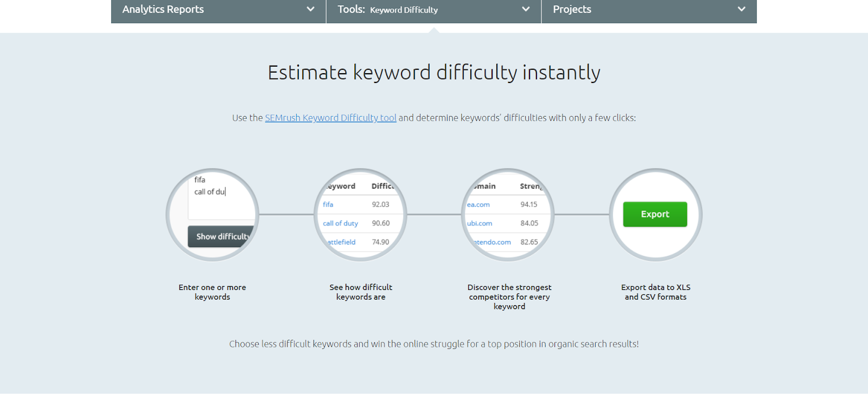868x407 pixels.
Task: Click the fifa keyword link in table
Action: coord(328,204)
